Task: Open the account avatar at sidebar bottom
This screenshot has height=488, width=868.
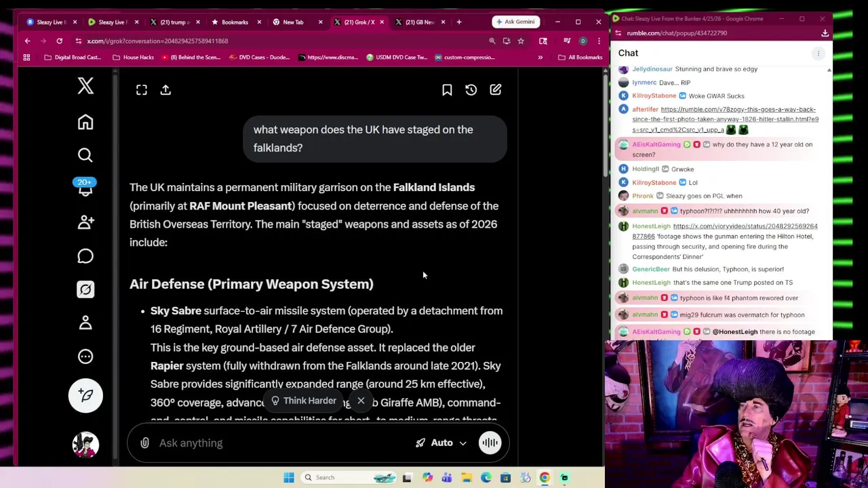Action: [x=85, y=445]
